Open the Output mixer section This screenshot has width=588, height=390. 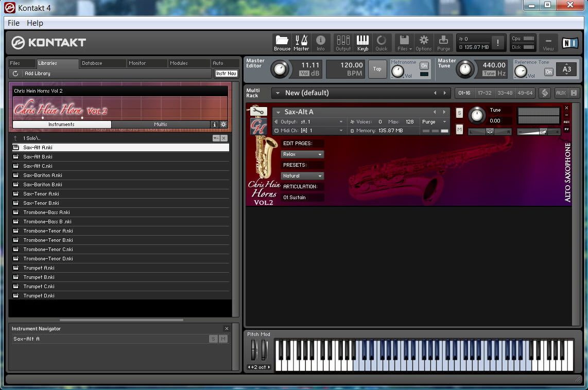pos(343,43)
